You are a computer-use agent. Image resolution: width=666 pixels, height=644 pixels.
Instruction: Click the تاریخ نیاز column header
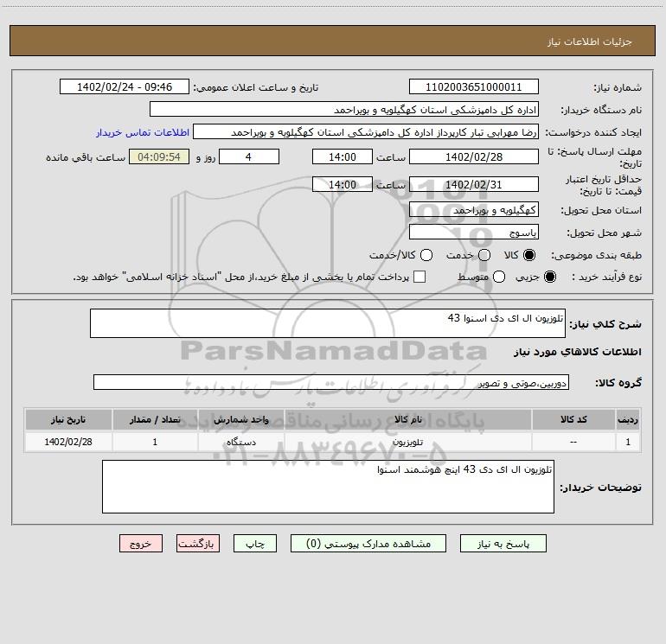(x=68, y=419)
